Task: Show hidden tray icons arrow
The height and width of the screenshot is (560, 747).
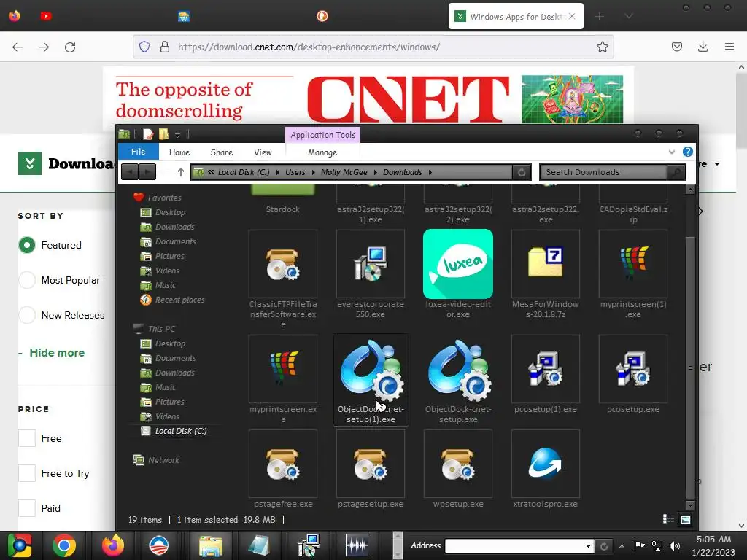Action: click(622, 545)
